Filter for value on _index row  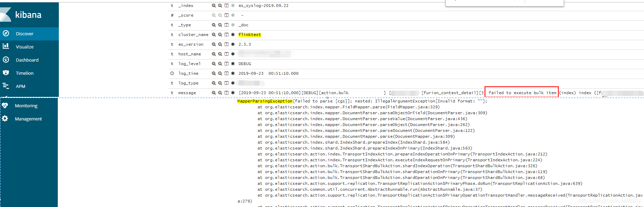click(214, 6)
